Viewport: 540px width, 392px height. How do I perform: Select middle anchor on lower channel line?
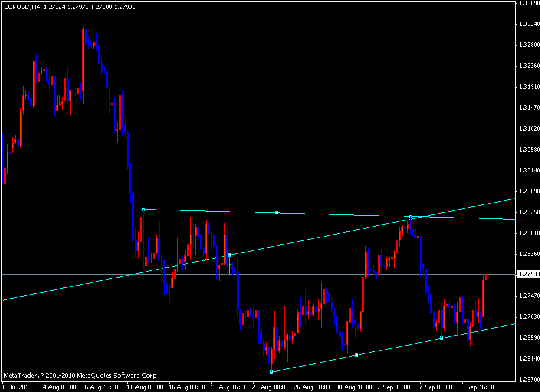(356, 355)
